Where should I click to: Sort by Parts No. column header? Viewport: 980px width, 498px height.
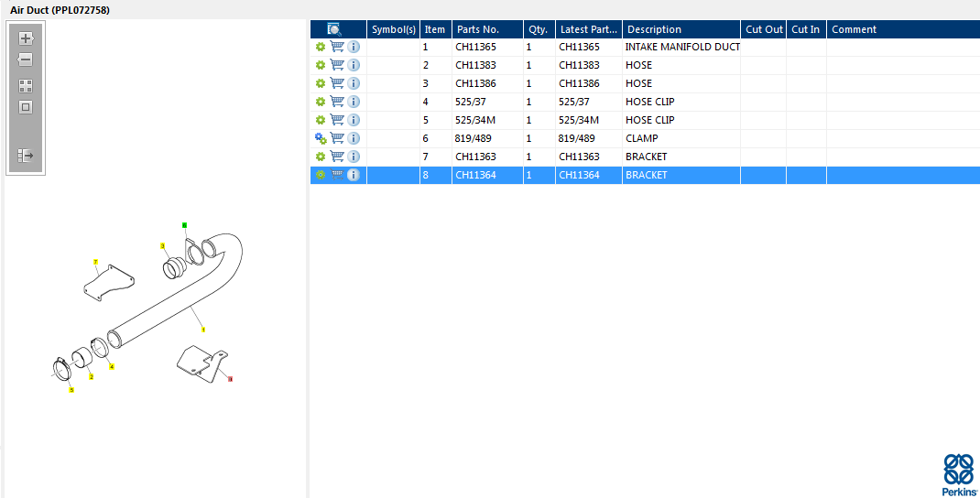(x=487, y=29)
